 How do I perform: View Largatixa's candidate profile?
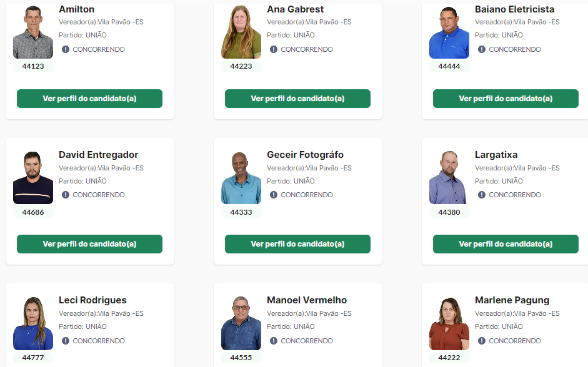pos(506,244)
